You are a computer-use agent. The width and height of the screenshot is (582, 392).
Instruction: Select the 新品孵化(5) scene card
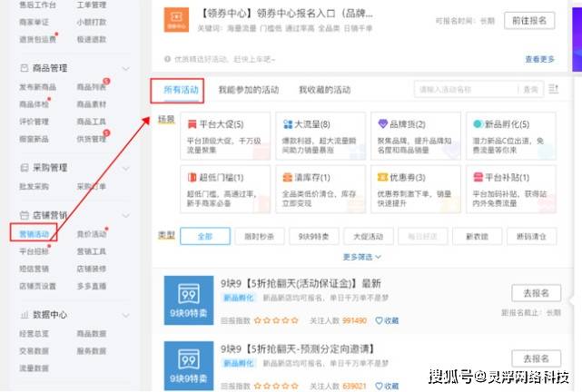511,136
